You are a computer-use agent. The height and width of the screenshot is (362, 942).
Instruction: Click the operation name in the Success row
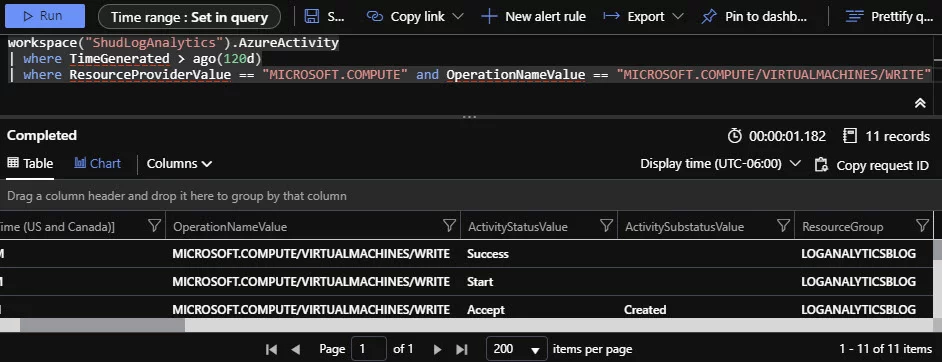[311, 254]
